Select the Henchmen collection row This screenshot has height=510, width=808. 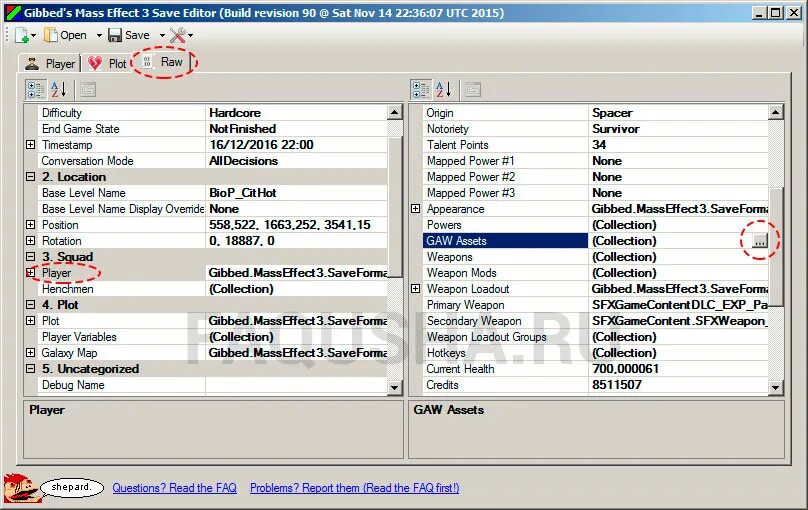(212, 288)
